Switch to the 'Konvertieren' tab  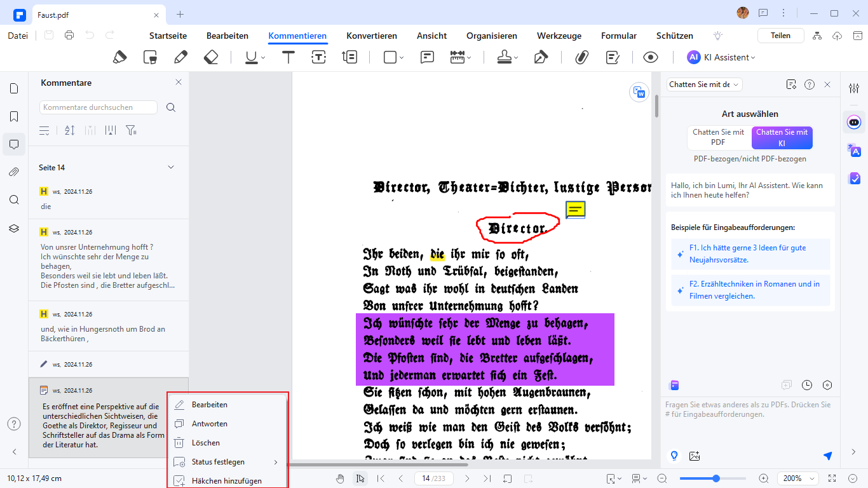(x=372, y=36)
